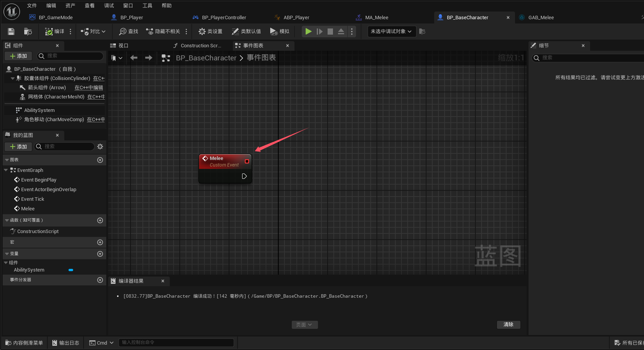644x350 pixels.
Task: Open the 隐藏不相关 options menu
Action: tap(186, 32)
